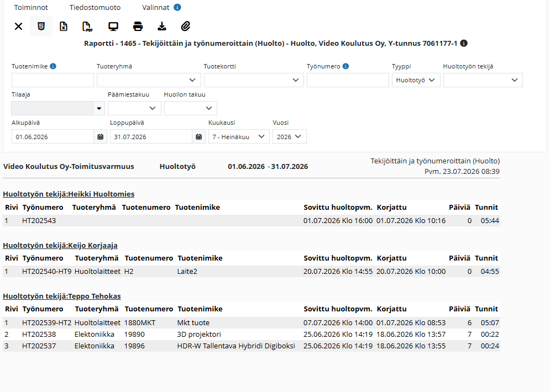Click info icon next to report title
Image resolution: width=550 pixels, height=392 pixels.
click(464, 44)
